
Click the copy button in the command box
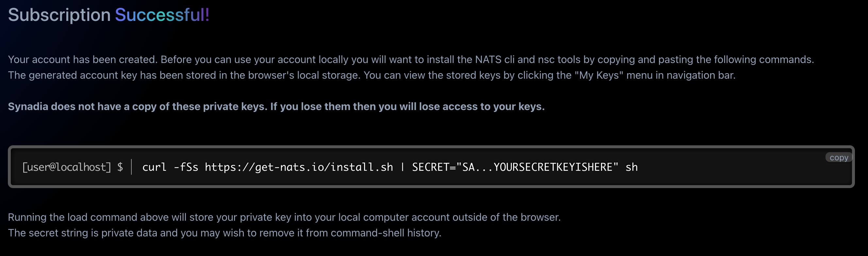838,157
